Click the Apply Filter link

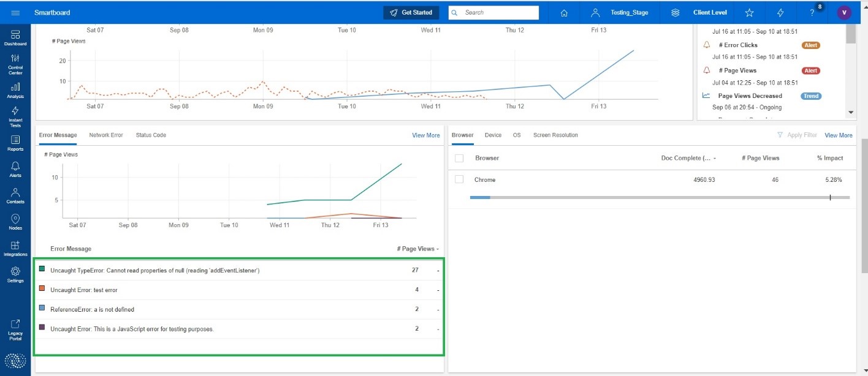[x=802, y=135]
